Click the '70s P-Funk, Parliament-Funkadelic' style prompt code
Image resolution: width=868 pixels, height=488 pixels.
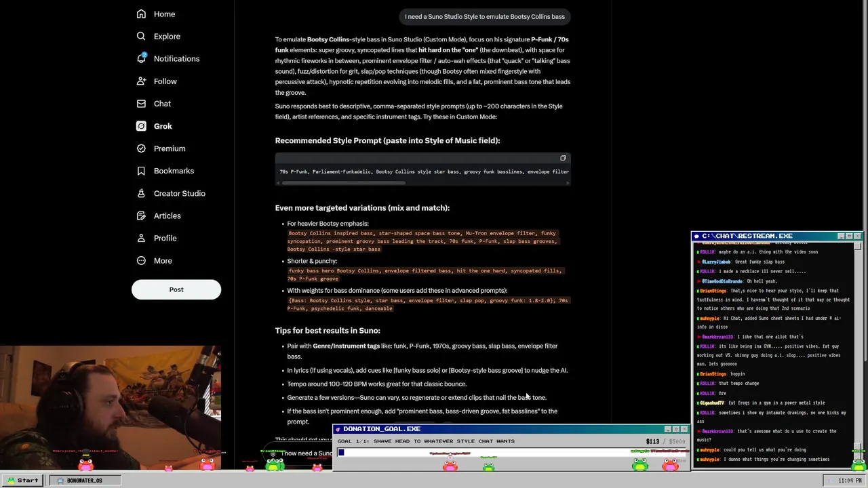[424, 171]
